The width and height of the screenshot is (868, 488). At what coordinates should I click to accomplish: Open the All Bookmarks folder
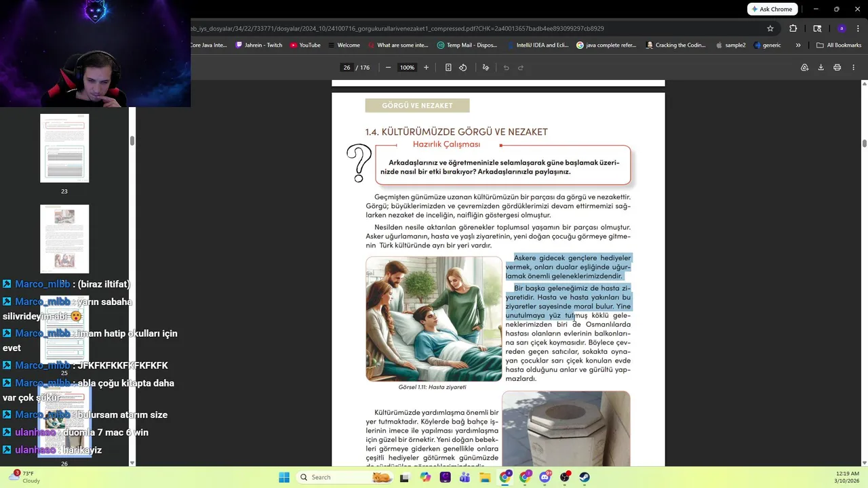pos(839,45)
